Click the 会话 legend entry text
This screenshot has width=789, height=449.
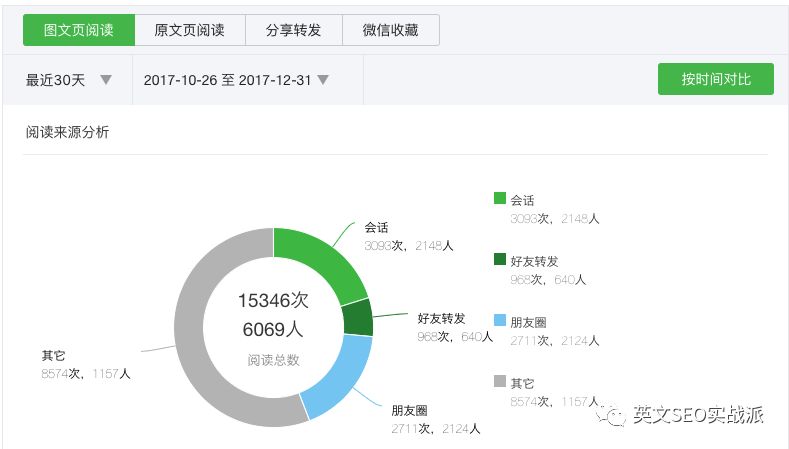coord(522,200)
